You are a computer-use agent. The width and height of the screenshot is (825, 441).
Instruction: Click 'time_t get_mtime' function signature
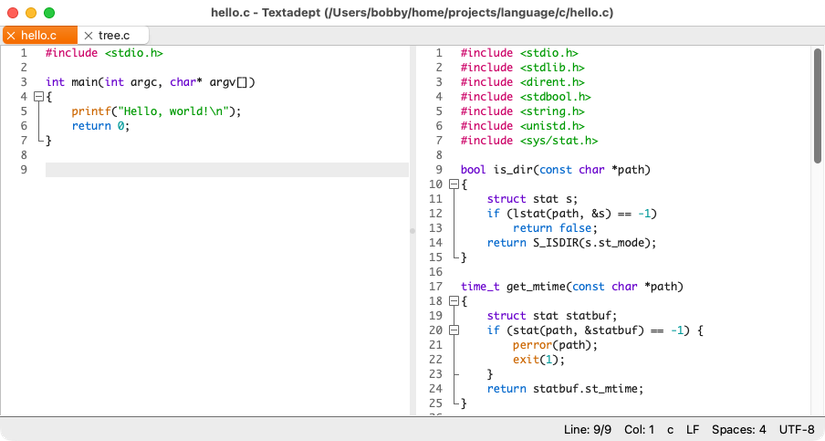click(572, 286)
